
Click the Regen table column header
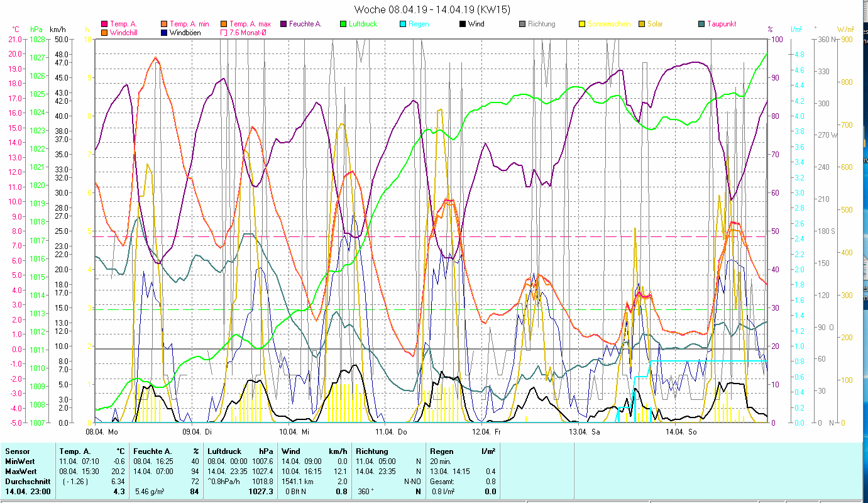[x=441, y=451]
